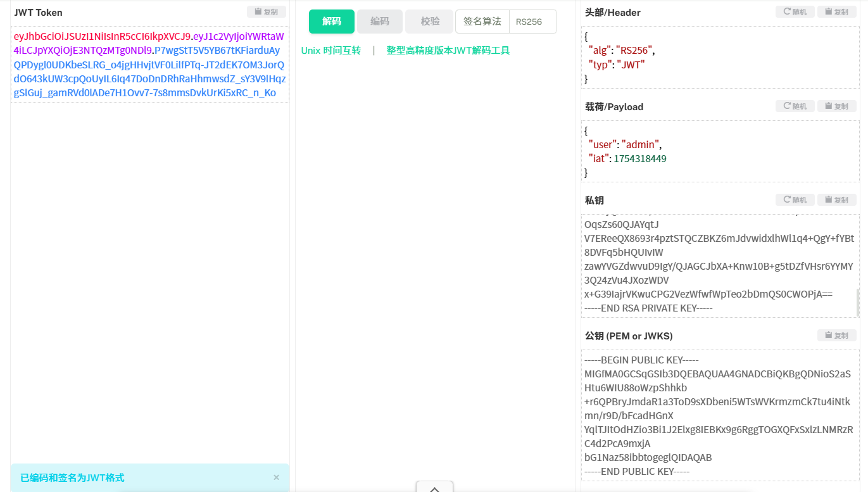The image size is (868, 492).
Task: Copy the RSA private key
Action: click(836, 199)
